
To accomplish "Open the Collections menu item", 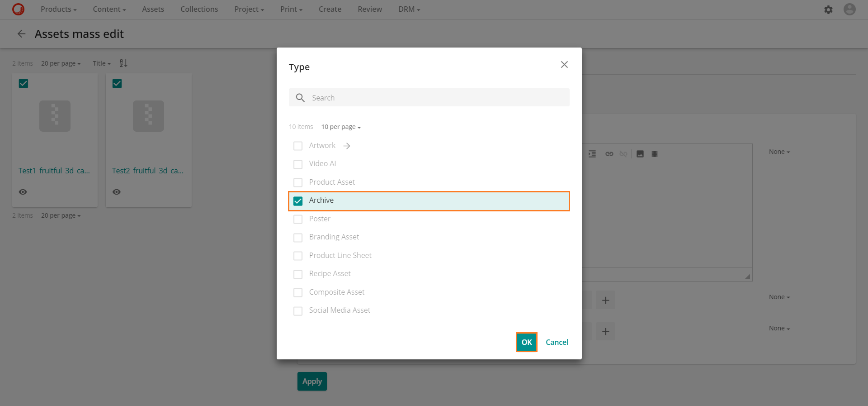I will point(199,10).
